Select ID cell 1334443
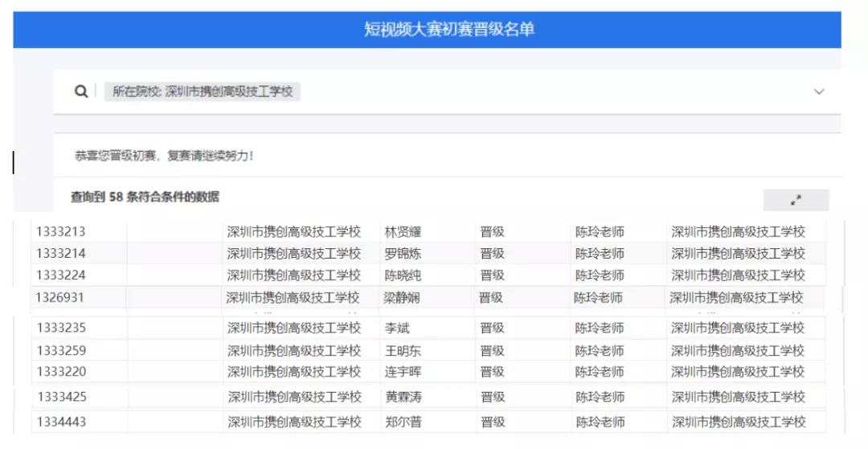 pos(61,422)
